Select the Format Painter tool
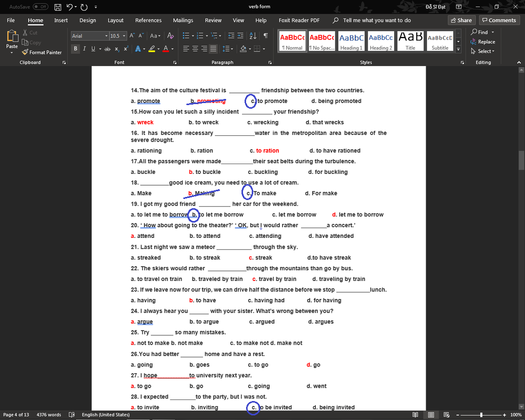This screenshot has width=525, height=420. (x=42, y=52)
